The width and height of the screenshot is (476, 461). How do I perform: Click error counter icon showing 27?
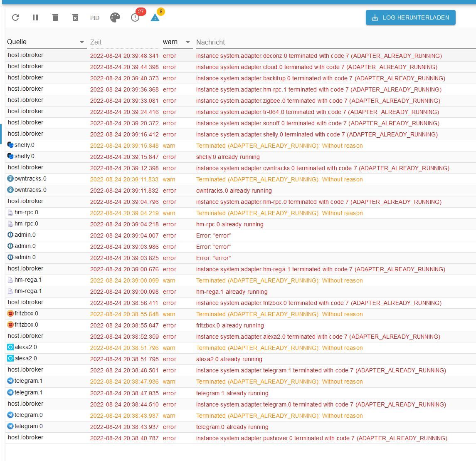pos(135,17)
